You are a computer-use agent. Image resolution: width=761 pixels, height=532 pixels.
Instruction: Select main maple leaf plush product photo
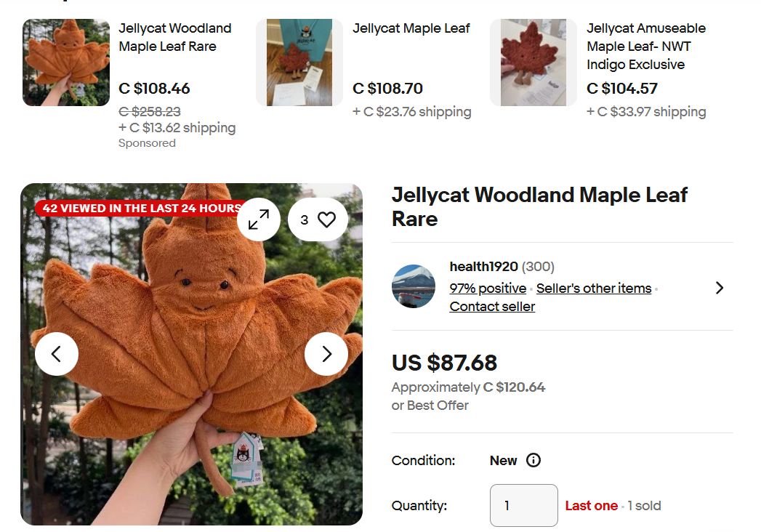tap(191, 355)
